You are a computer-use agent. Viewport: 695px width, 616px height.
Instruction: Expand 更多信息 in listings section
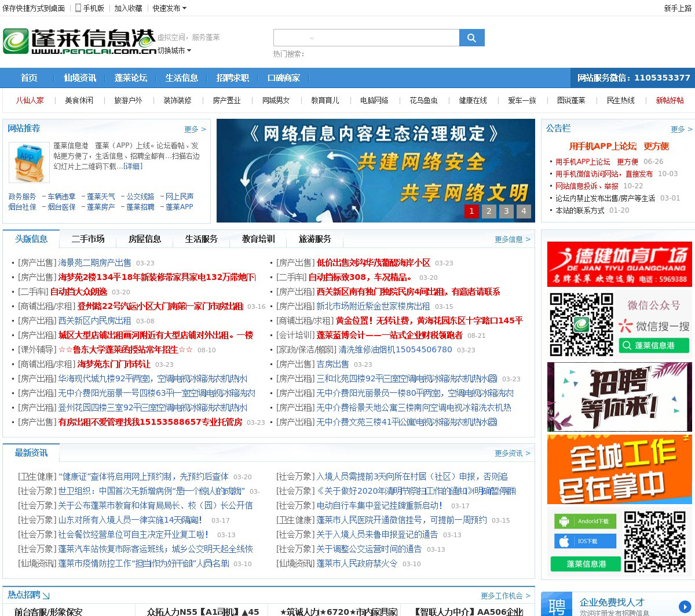tap(513, 239)
